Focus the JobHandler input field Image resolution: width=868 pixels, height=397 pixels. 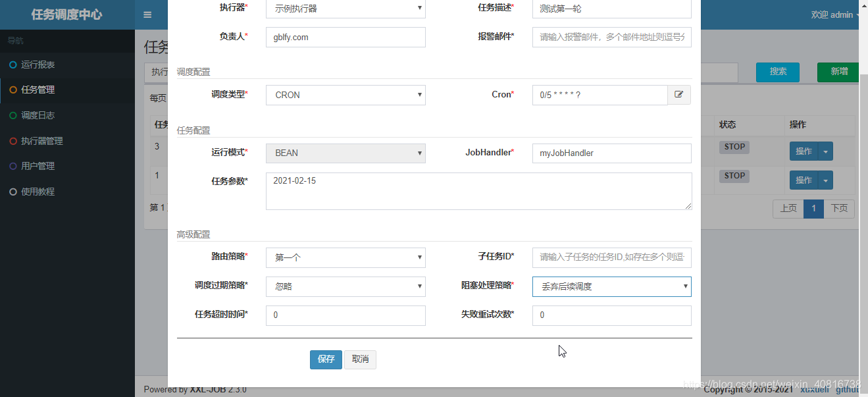point(611,153)
